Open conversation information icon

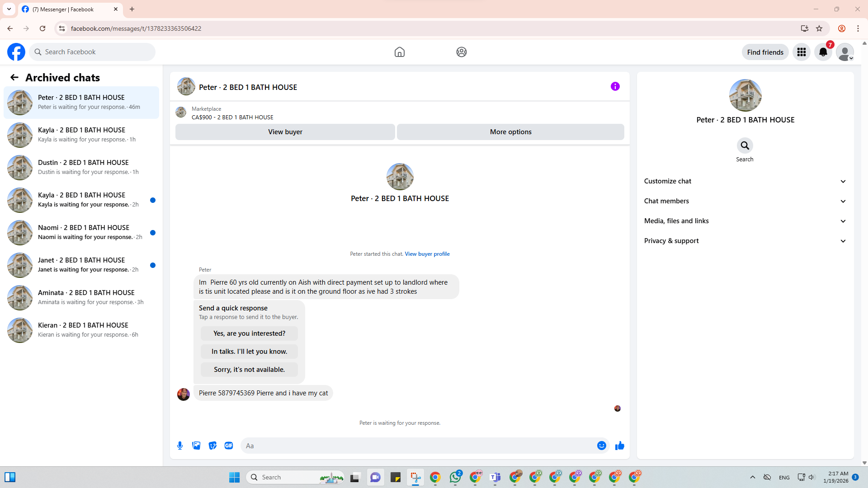click(x=615, y=86)
